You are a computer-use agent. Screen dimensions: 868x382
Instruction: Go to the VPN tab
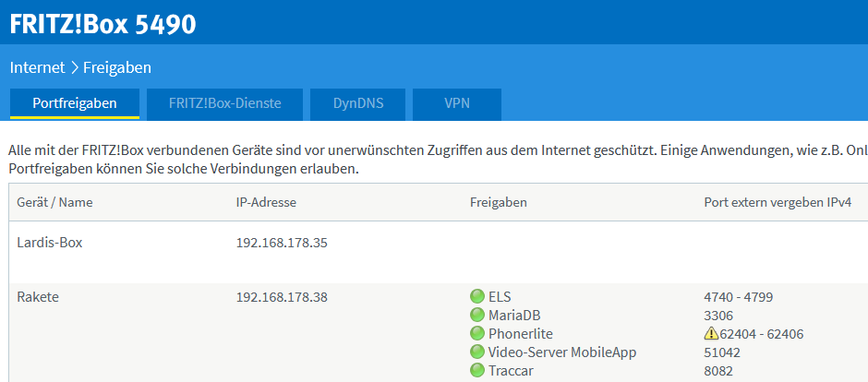pos(457,103)
